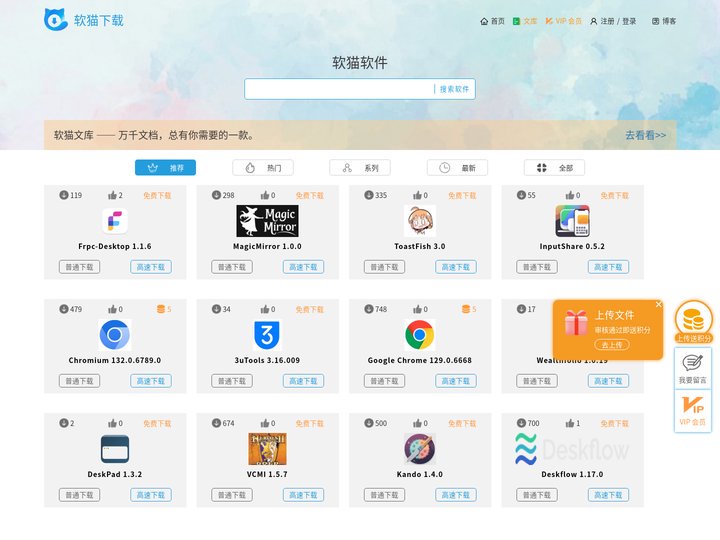Viewport: 720px width, 540px height.
Task: Open VIP 会员 in top navigation
Action: pos(563,21)
